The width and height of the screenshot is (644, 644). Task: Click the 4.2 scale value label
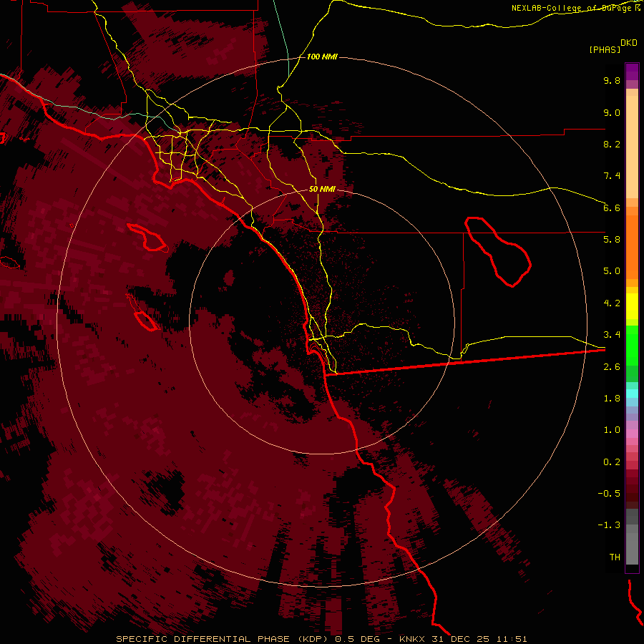[612, 303]
